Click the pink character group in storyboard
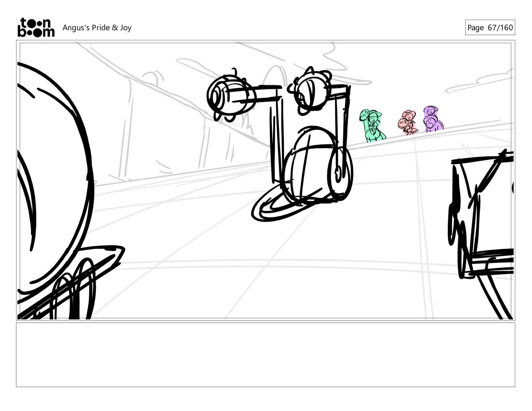 click(x=408, y=122)
